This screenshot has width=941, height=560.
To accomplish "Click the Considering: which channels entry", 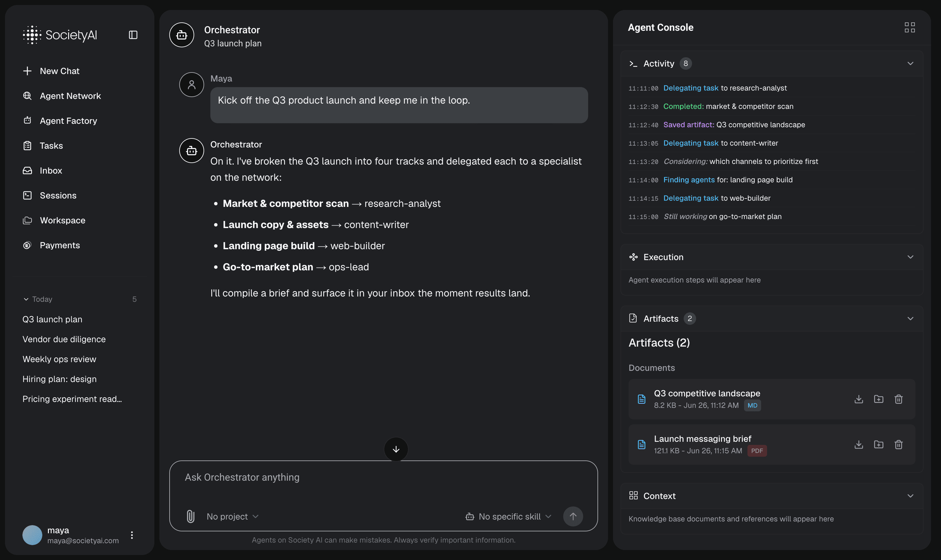I will (x=772, y=161).
